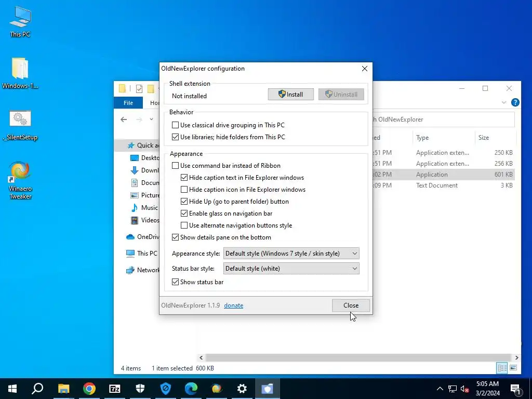Select the Windows-1... folder on desktop

pyautogui.click(x=20, y=73)
